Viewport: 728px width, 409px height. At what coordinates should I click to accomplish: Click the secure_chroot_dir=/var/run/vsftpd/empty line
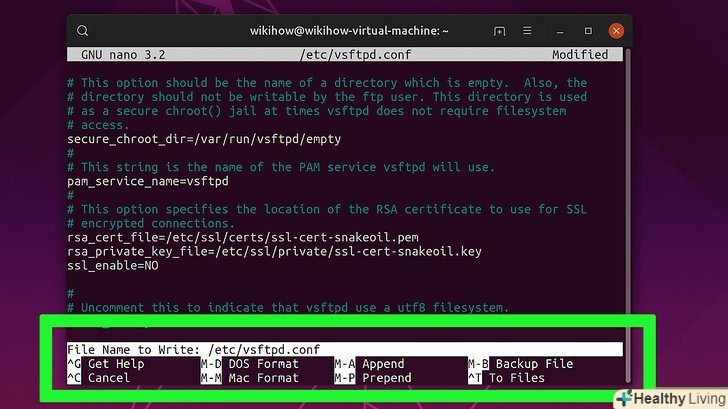click(204, 139)
